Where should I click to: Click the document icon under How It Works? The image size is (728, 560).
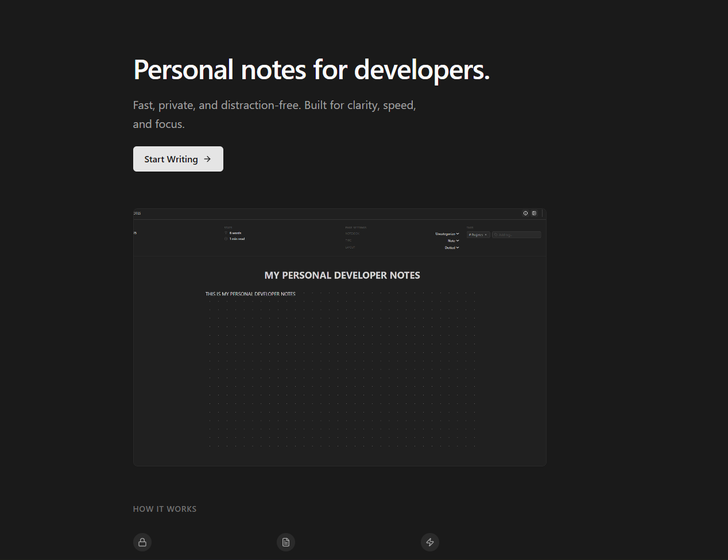(286, 542)
